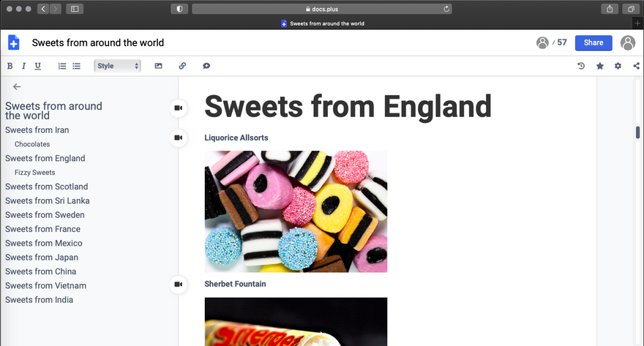Click the Sweets from England heading

tap(348, 106)
